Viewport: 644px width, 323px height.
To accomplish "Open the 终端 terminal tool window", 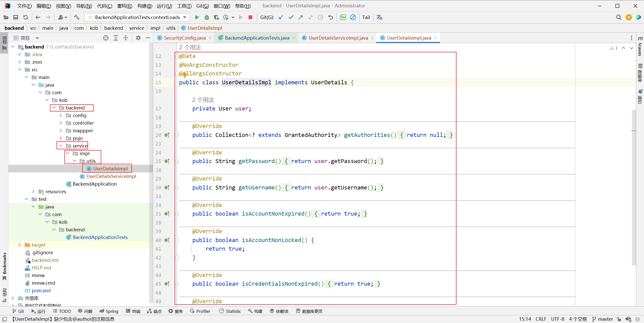I will pyautogui.click(x=133, y=311).
